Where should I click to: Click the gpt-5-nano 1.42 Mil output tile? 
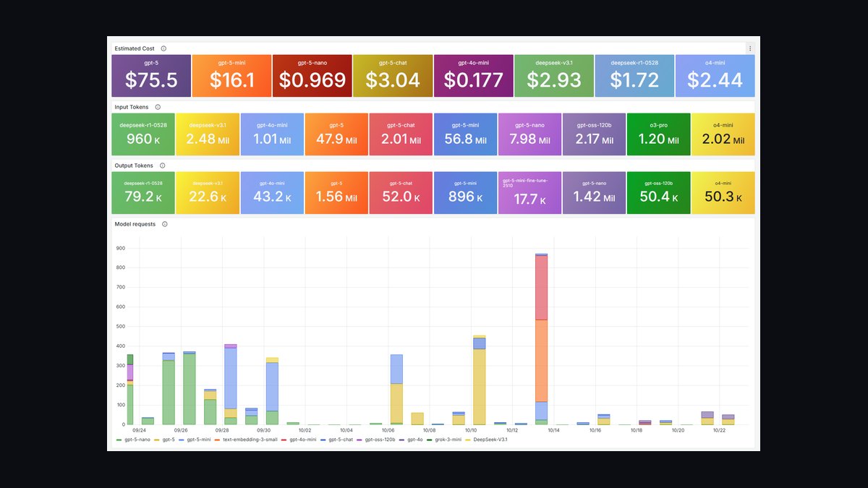595,193
